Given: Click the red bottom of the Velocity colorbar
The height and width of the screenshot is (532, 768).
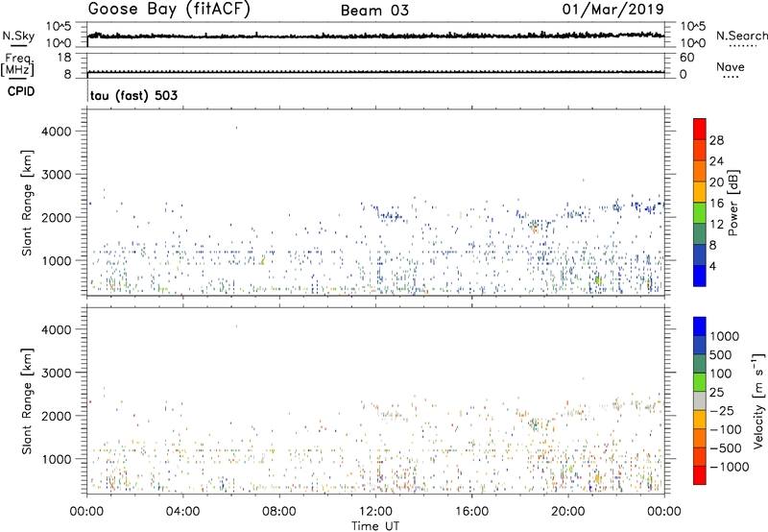Looking at the screenshot, I should [700, 475].
